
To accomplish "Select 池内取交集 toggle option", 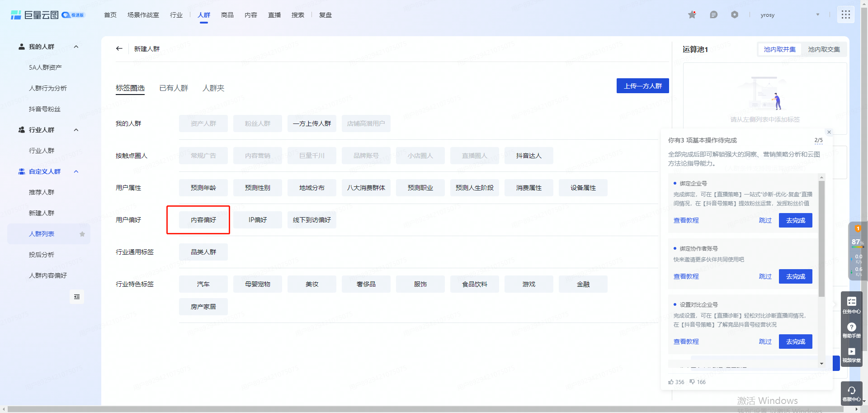I will [x=824, y=49].
